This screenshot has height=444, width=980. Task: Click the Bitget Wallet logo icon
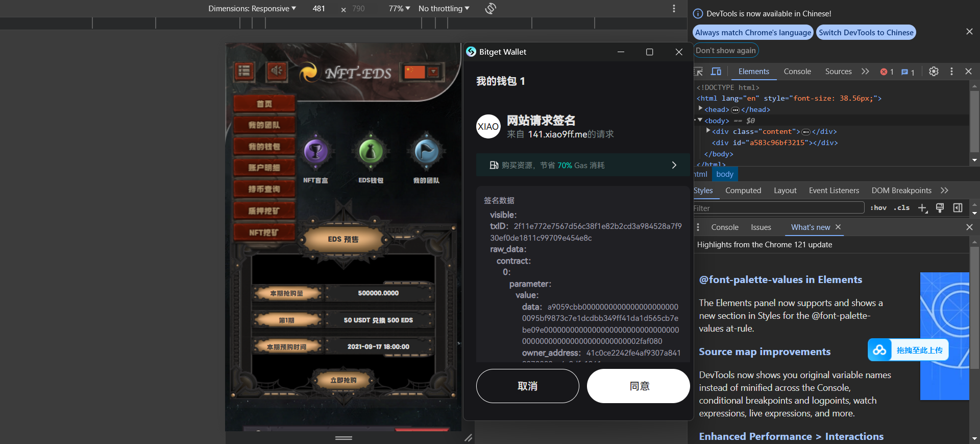click(x=471, y=52)
